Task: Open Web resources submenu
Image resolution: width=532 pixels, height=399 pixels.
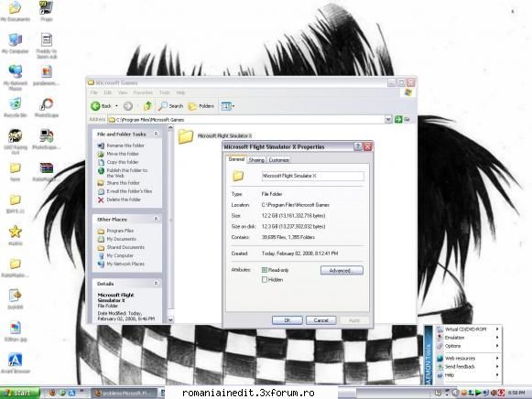Action: pos(468,359)
